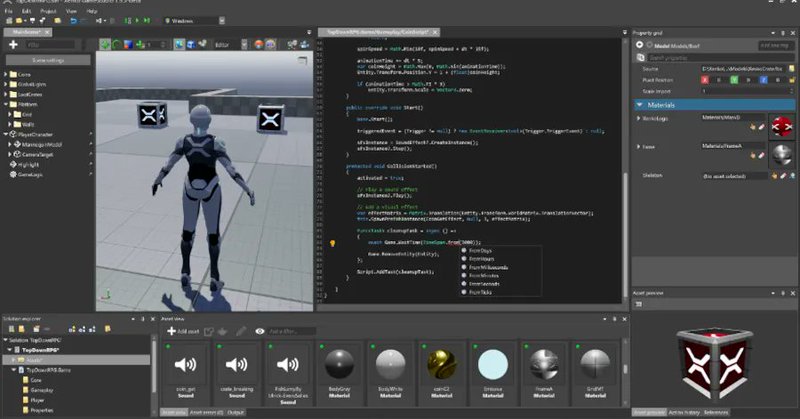Switch to the Output tab
Viewport: 800px width, 419px height.
tap(235, 412)
